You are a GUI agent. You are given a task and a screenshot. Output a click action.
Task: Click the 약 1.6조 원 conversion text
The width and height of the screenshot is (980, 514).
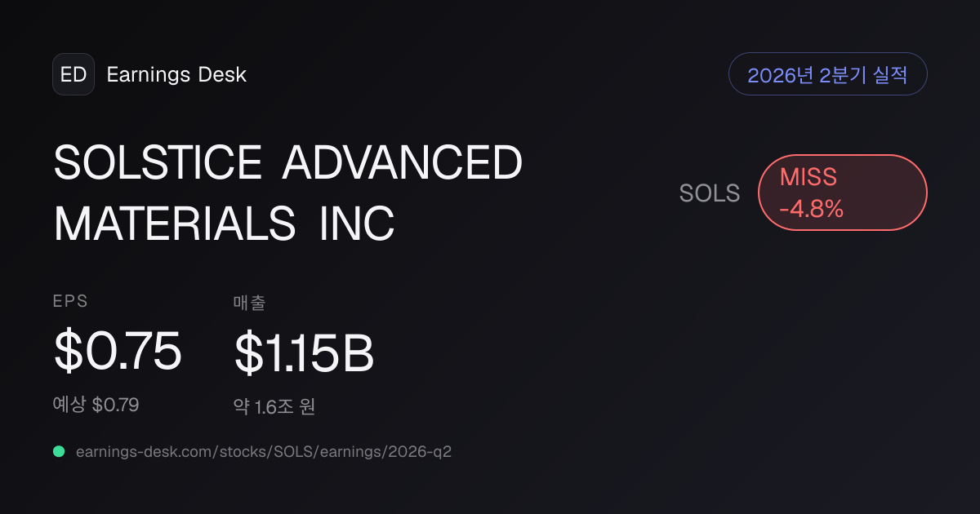274,406
